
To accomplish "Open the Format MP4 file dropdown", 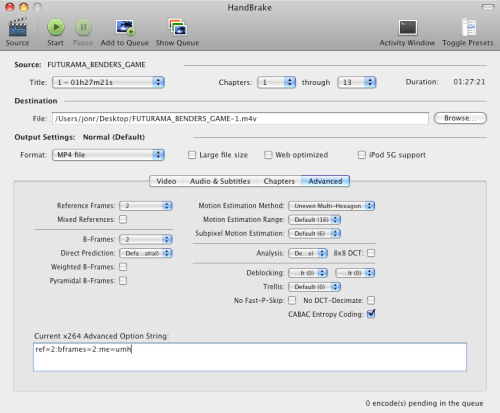I will click(x=108, y=155).
